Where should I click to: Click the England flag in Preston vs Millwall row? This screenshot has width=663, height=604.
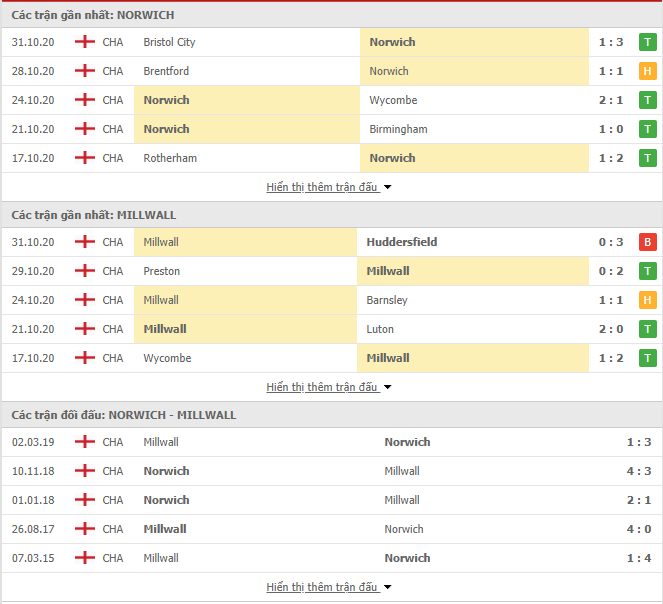click(85, 271)
